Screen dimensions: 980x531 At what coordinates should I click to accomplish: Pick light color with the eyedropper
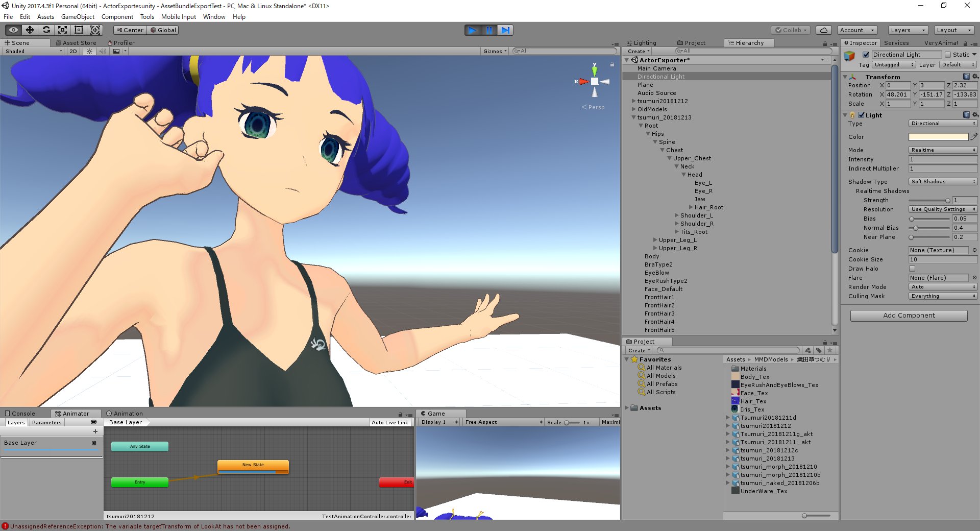[x=974, y=137]
